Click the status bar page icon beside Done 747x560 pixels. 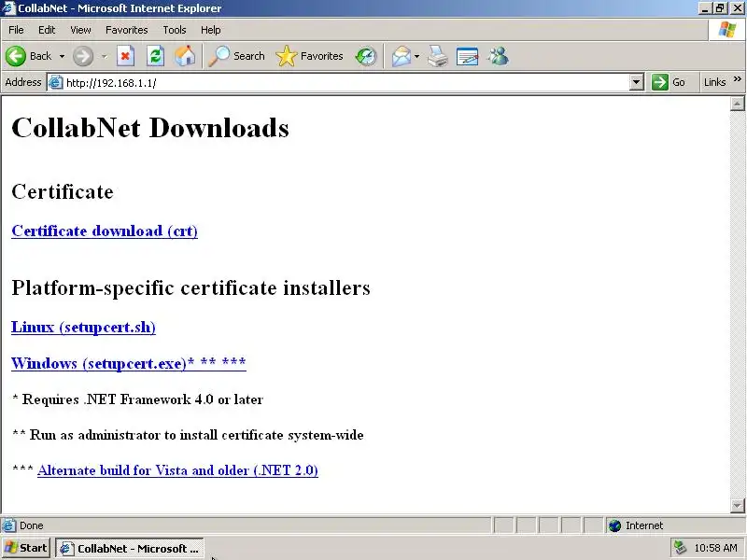pos(8,525)
